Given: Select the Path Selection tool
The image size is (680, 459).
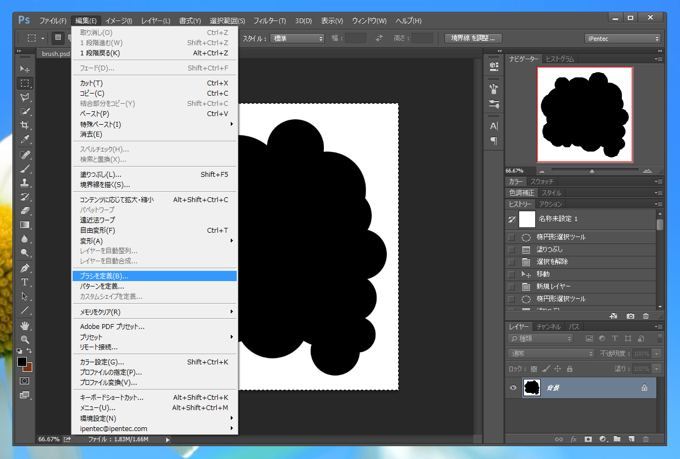Looking at the screenshot, I should (25, 296).
